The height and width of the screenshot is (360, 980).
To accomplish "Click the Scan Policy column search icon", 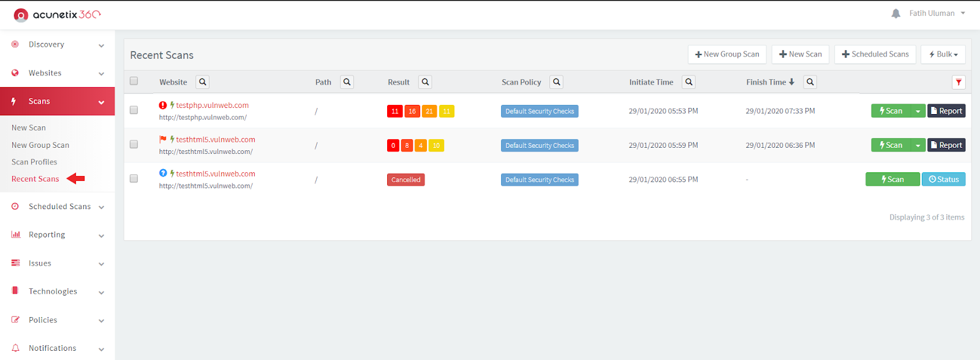I will point(556,82).
